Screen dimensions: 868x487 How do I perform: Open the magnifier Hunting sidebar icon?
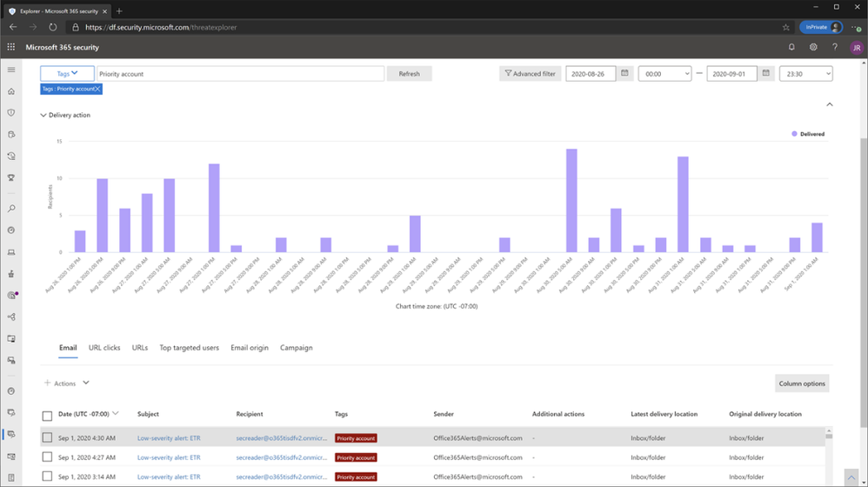[11, 209]
